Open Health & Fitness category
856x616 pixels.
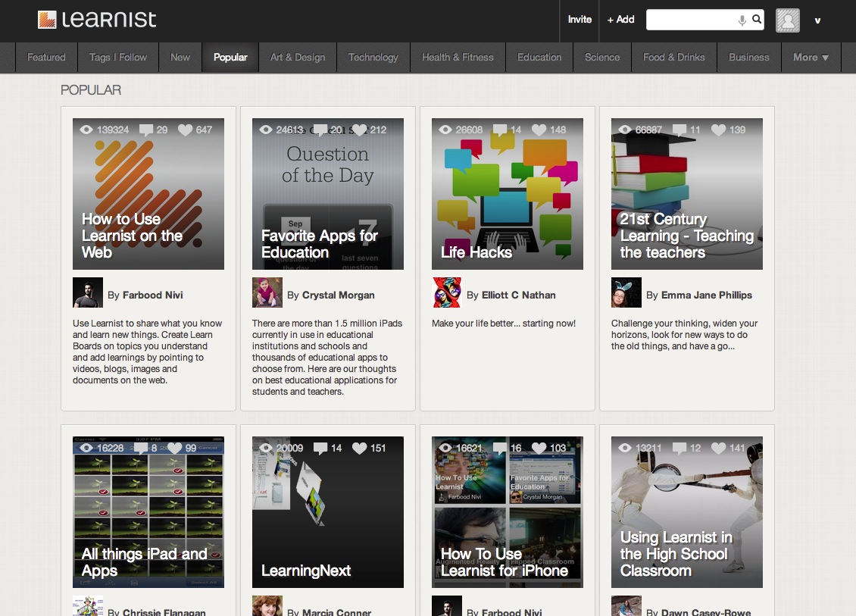pyautogui.click(x=458, y=58)
